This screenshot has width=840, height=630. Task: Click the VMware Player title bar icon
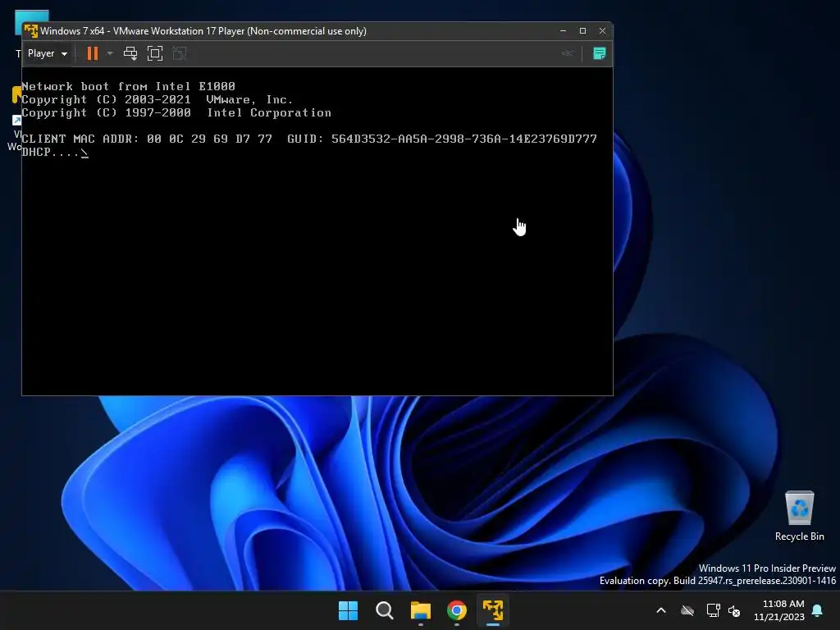click(x=31, y=31)
